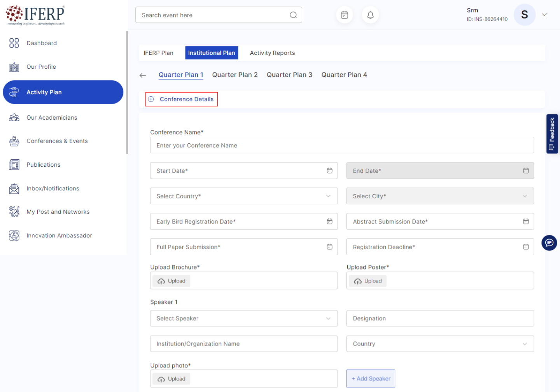
Task: Open the chat bubble icon
Action: tap(549, 243)
